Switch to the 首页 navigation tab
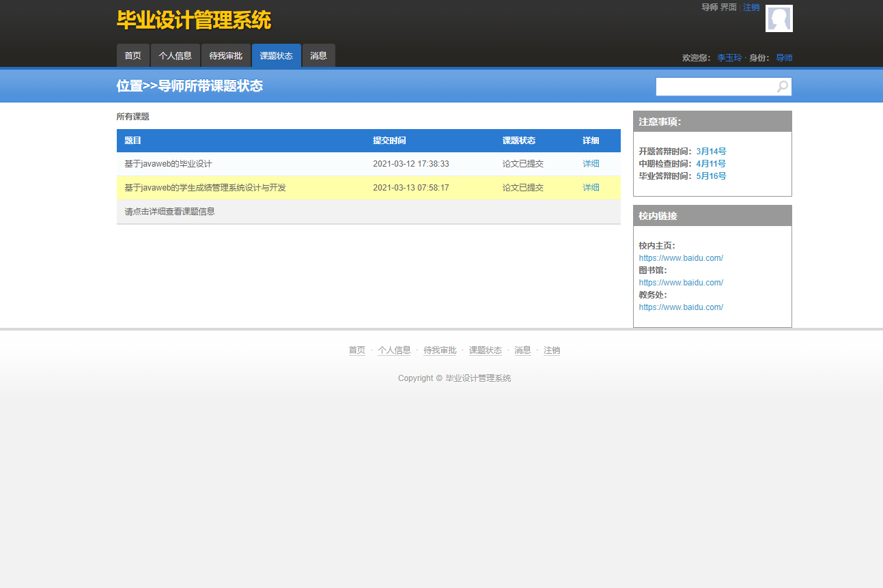Screen dimensions: 883x588 (132, 55)
